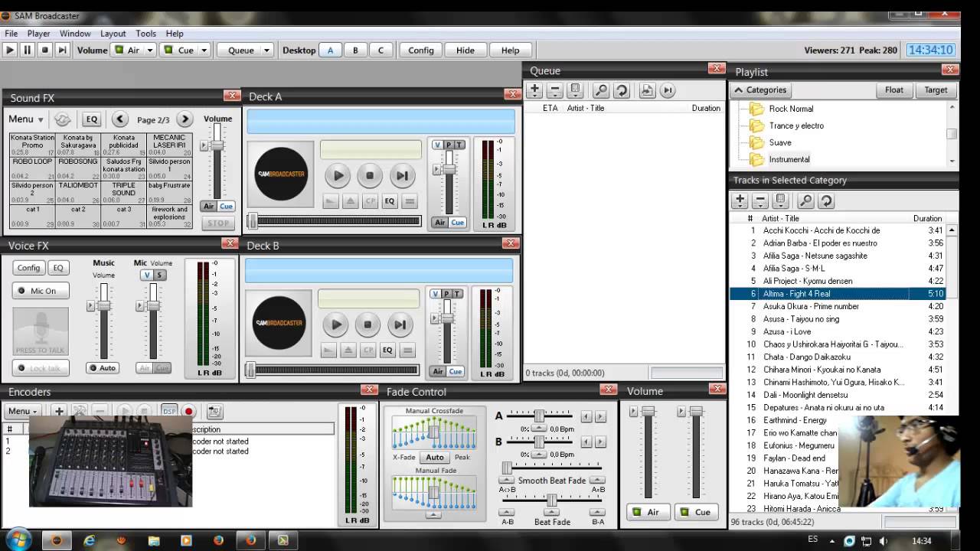Toggle the Cue output on Deck A

[x=457, y=223]
